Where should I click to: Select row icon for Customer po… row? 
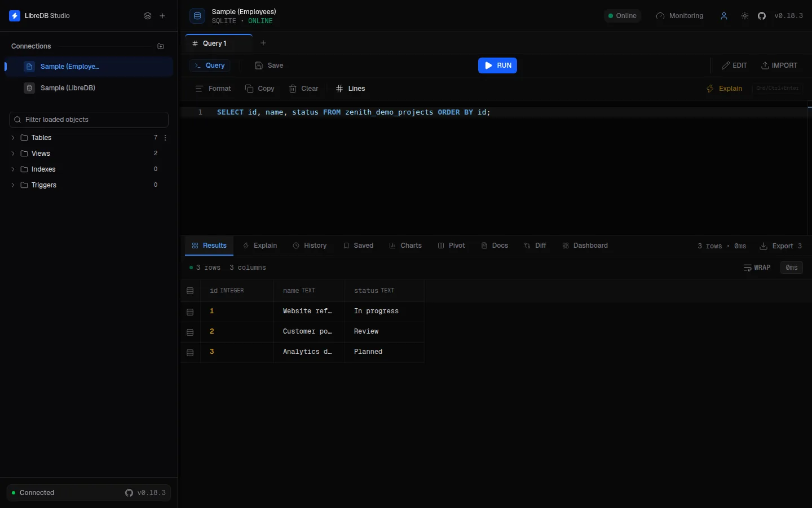tap(190, 332)
